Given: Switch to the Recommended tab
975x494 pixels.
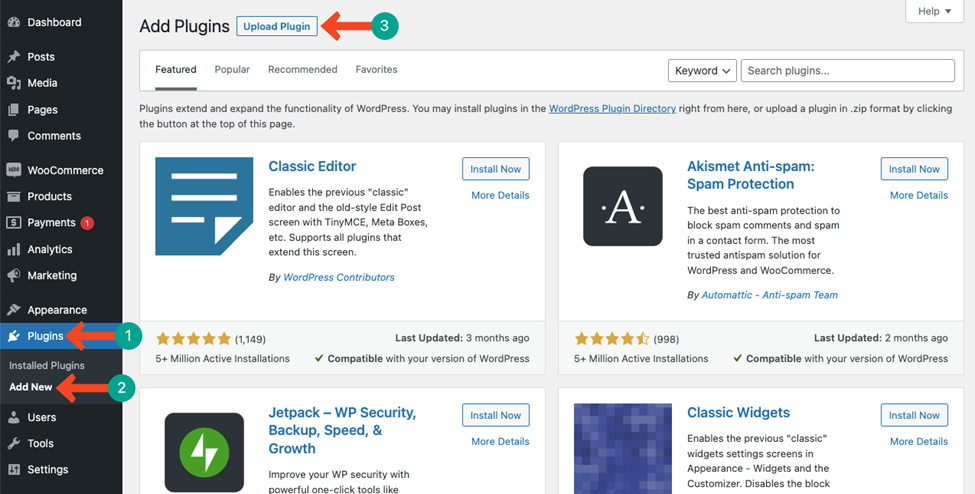Looking at the screenshot, I should click(x=303, y=70).
